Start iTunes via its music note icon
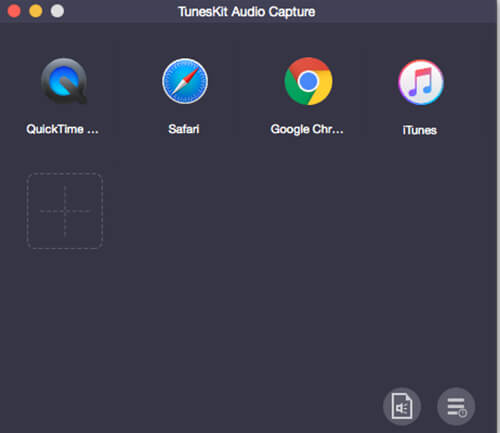Viewport: 500px width, 433px height. pyautogui.click(x=421, y=82)
